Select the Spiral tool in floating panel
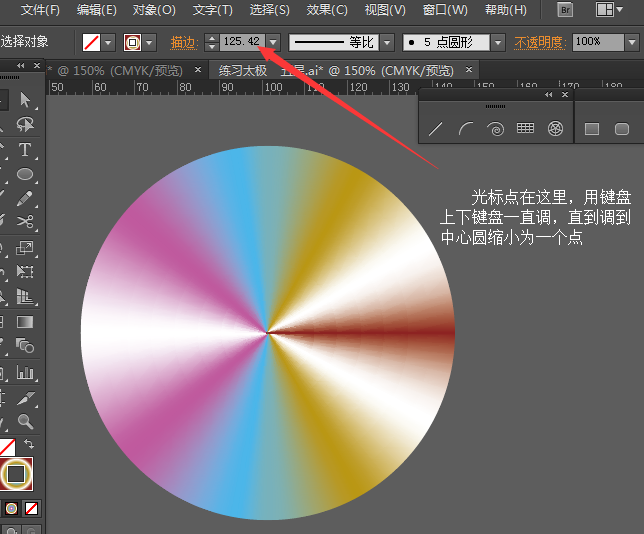 [x=495, y=129]
